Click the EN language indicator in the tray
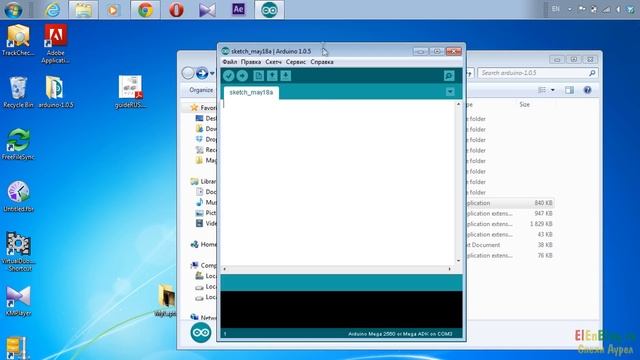 pos(556,9)
